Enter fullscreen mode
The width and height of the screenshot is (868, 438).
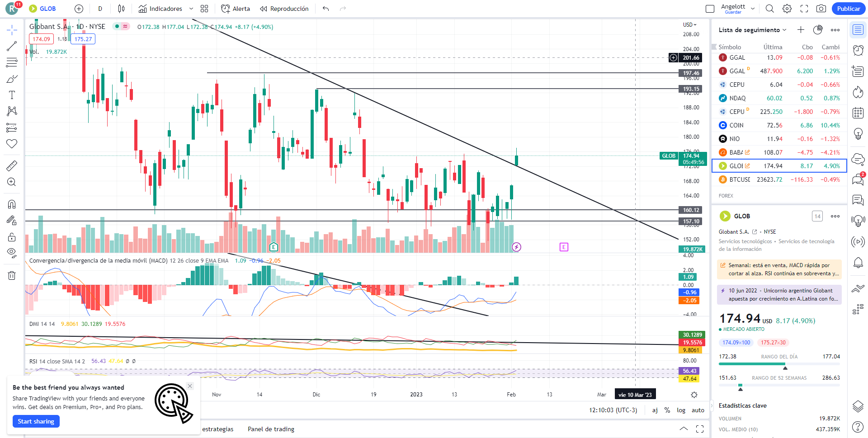coord(804,9)
